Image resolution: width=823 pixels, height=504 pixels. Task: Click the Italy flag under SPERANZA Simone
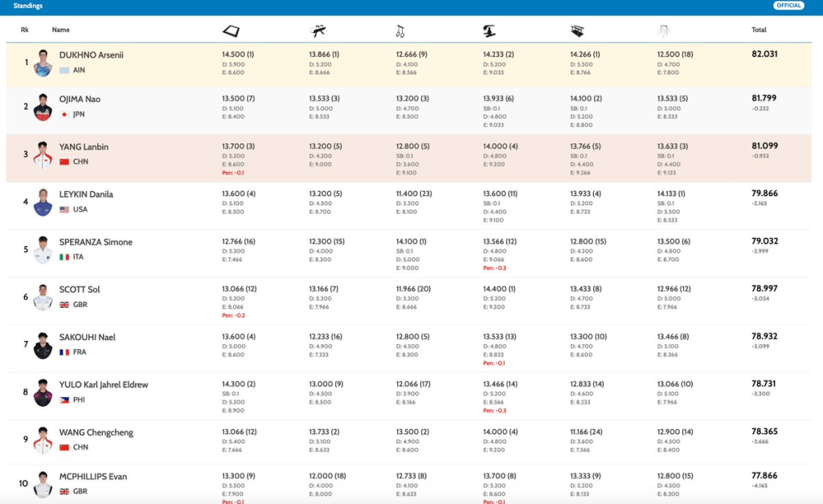[64, 257]
